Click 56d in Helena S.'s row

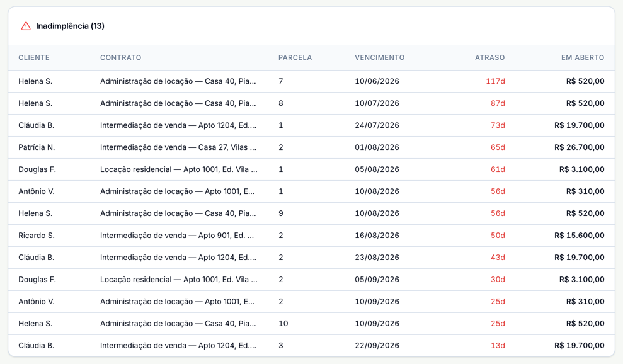tap(498, 213)
